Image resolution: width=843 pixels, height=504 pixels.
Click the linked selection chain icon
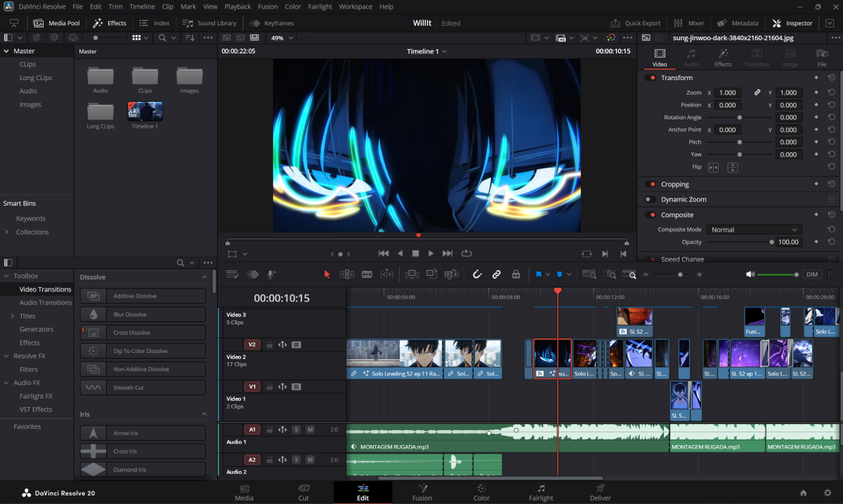coord(497,274)
